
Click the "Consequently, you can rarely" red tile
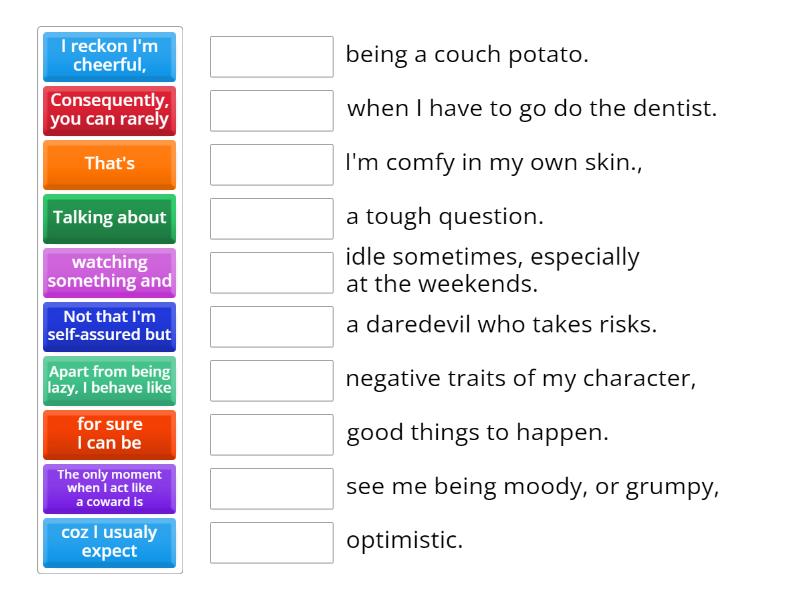point(109,111)
